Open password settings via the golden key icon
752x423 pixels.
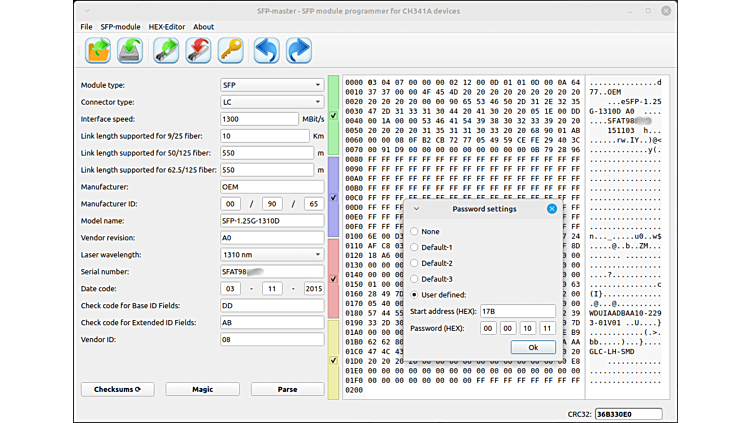pos(230,50)
